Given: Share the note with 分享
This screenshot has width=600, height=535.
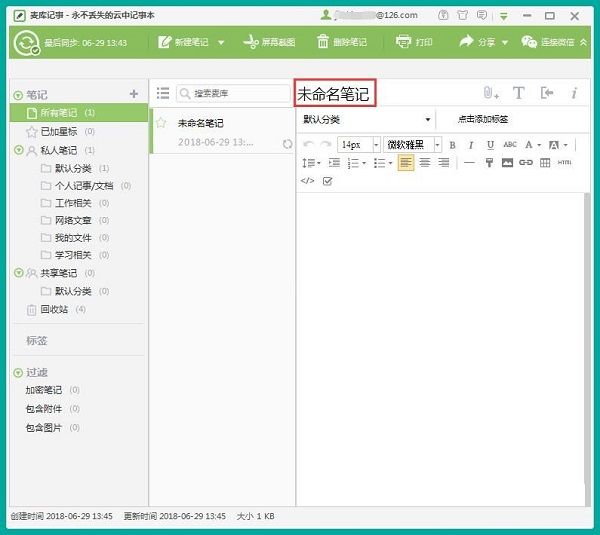Looking at the screenshot, I should tap(477, 42).
